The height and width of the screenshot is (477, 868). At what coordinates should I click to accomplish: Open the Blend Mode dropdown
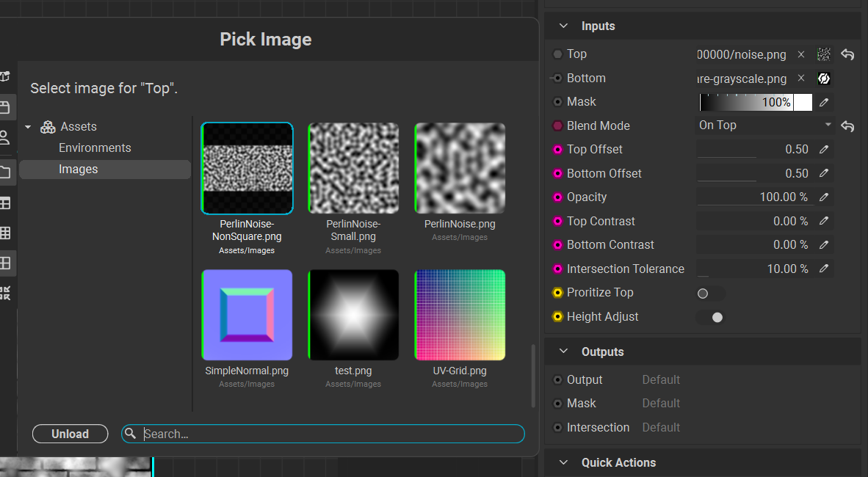click(764, 125)
